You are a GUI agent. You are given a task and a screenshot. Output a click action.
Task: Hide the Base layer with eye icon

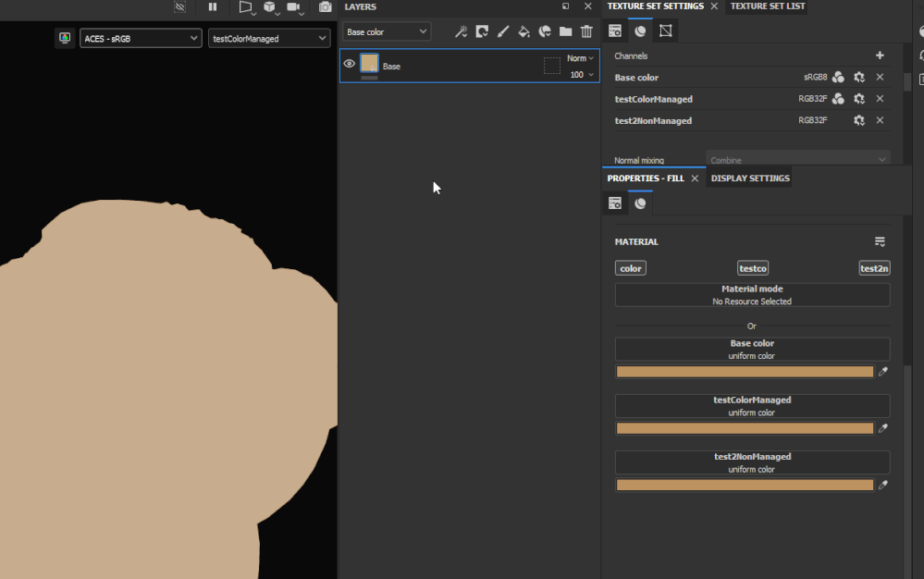tap(350, 64)
